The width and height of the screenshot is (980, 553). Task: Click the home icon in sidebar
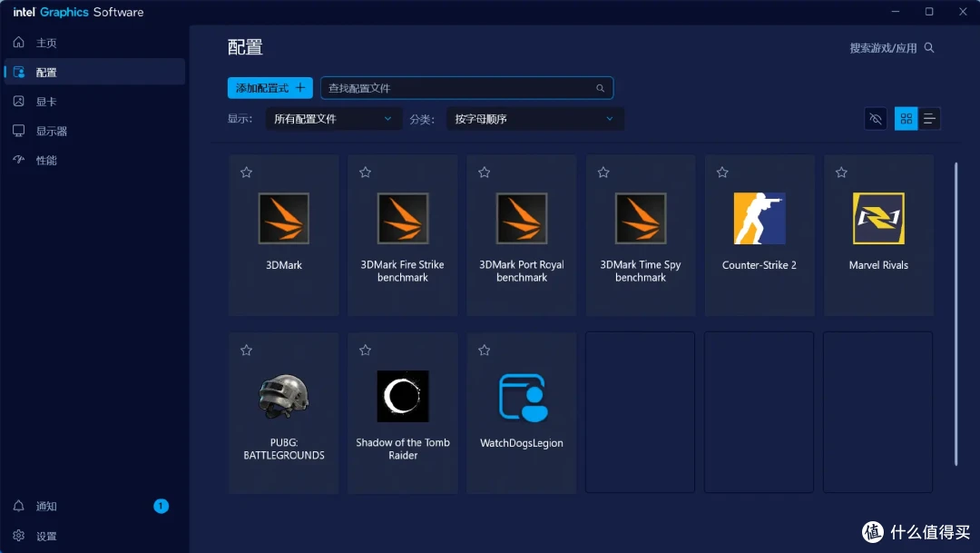19,42
